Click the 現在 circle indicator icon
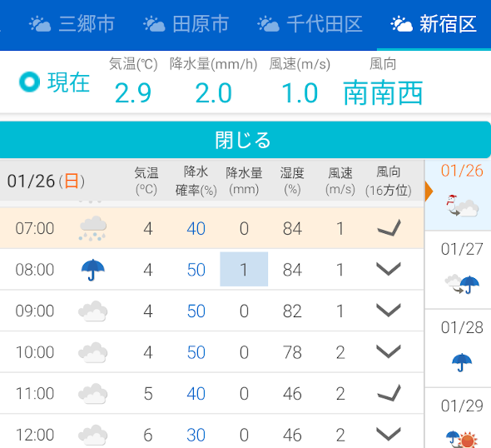Image resolution: width=491 pixels, height=448 pixels. click(29, 82)
